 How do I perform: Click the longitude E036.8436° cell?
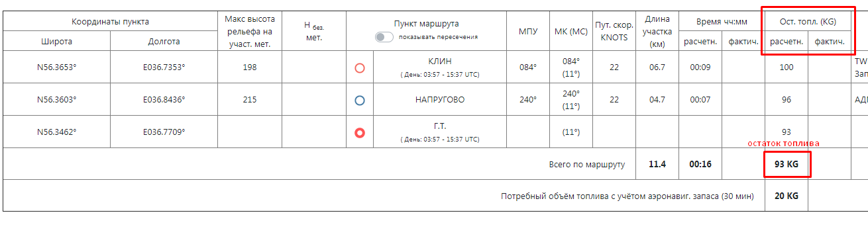click(x=164, y=100)
